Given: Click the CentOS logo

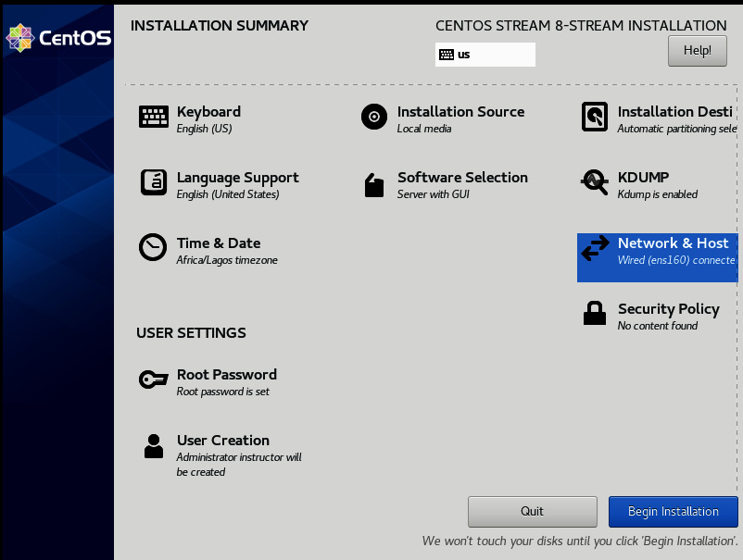Looking at the screenshot, I should point(58,38).
